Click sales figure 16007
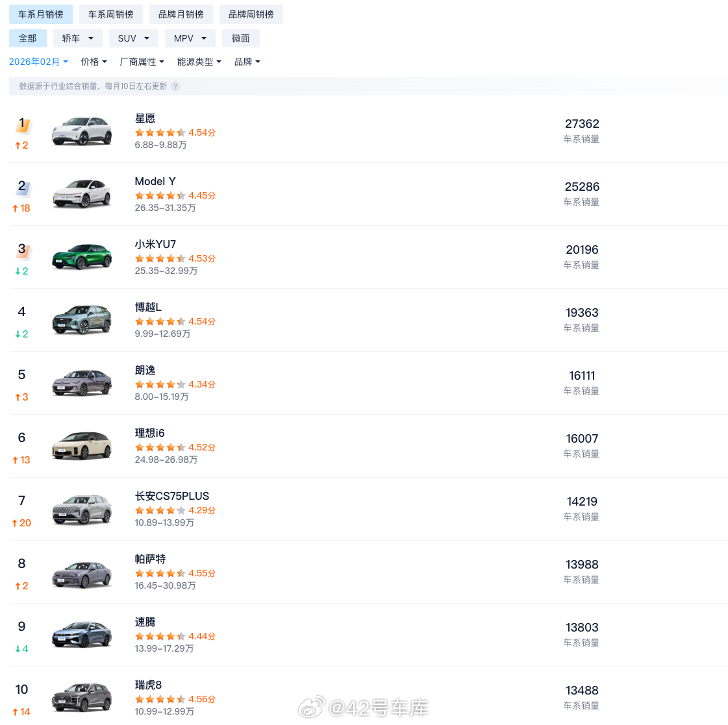728x725 pixels. pos(582,439)
